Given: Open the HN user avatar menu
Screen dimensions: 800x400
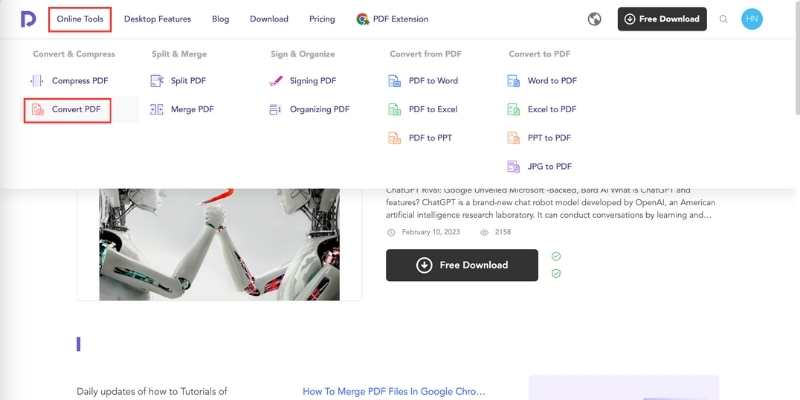Looking at the screenshot, I should click(x=752, y=19).
